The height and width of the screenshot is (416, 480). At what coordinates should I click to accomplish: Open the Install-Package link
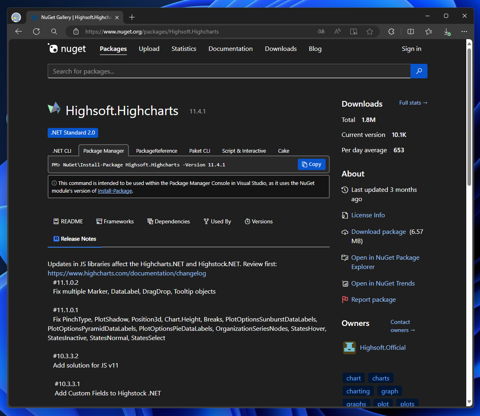[x=115, y=191]
